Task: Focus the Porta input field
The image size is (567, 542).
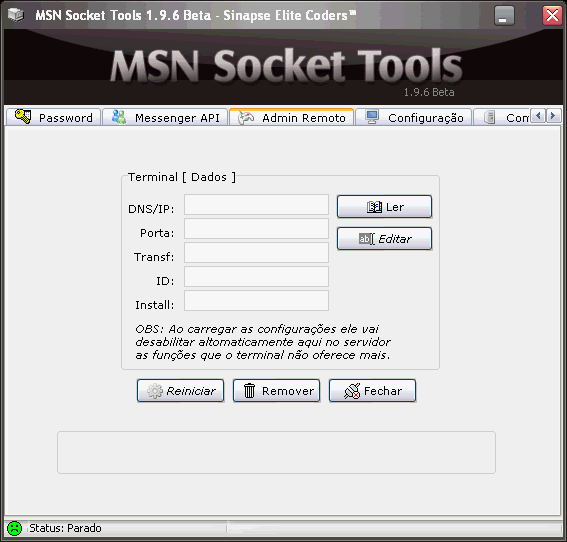Action: point(256,229)
